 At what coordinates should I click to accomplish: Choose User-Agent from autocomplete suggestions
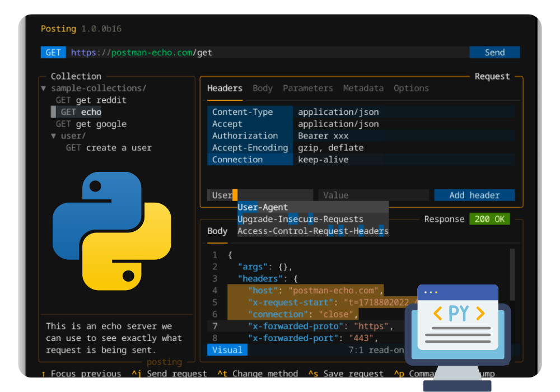pyautogui.click(x=263, y=207)
